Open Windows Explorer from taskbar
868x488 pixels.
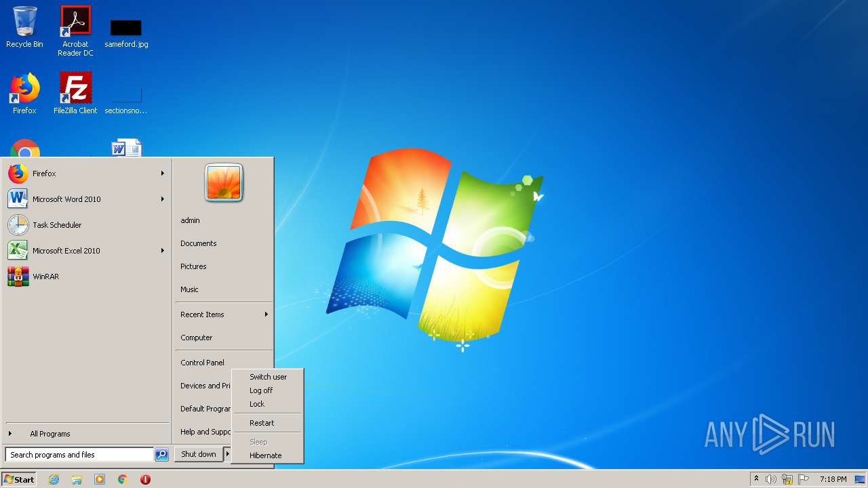pyautogui.click(x=77, y=479)
